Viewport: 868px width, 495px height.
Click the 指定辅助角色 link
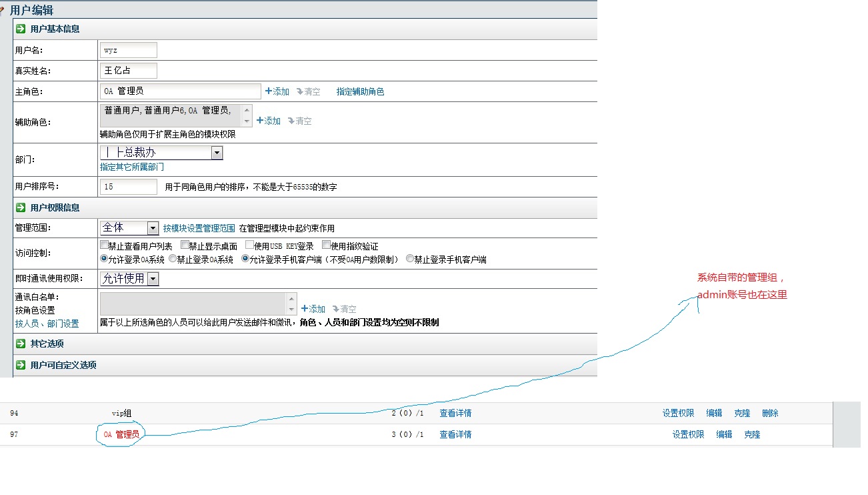(360, 91)
